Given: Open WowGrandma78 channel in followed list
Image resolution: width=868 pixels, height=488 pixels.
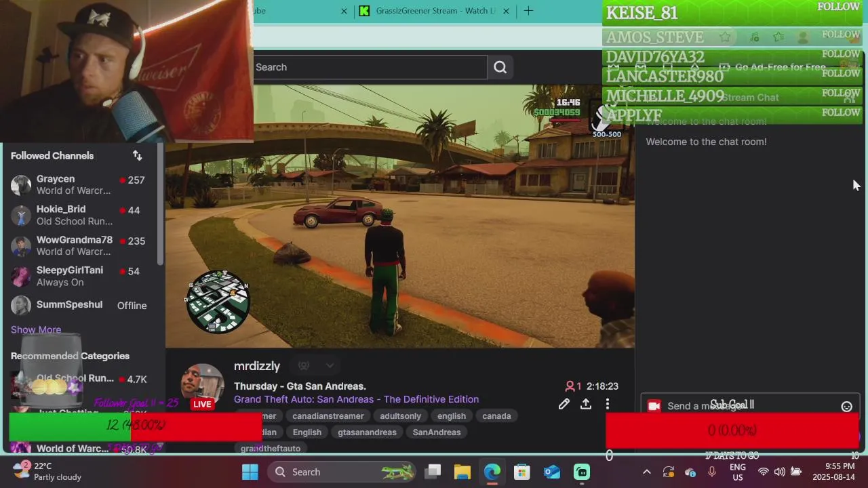Looking at the screenshot, I should tap(81, 245).
